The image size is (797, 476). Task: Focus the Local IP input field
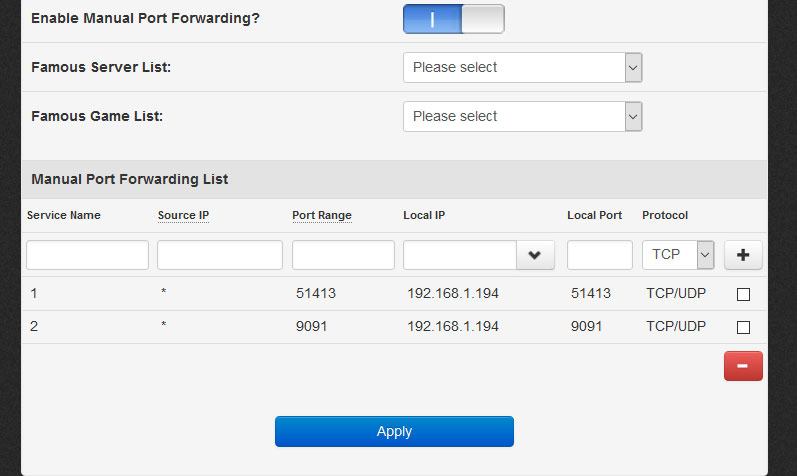460,255
